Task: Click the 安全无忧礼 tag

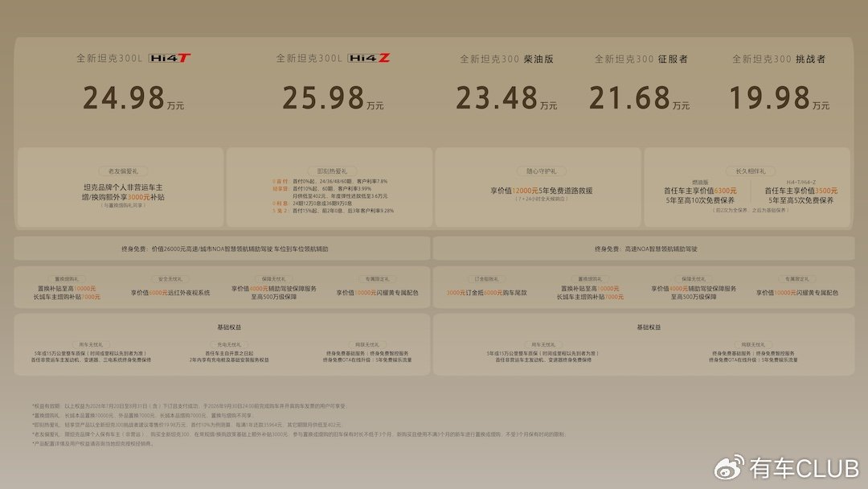Action: pyautogui.click(x=170, y=279)
